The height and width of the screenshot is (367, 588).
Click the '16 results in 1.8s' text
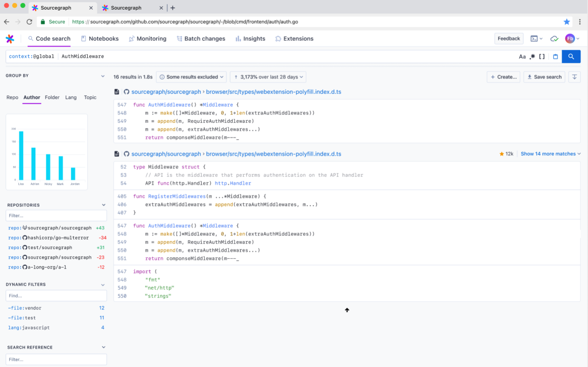pos(133,77)
